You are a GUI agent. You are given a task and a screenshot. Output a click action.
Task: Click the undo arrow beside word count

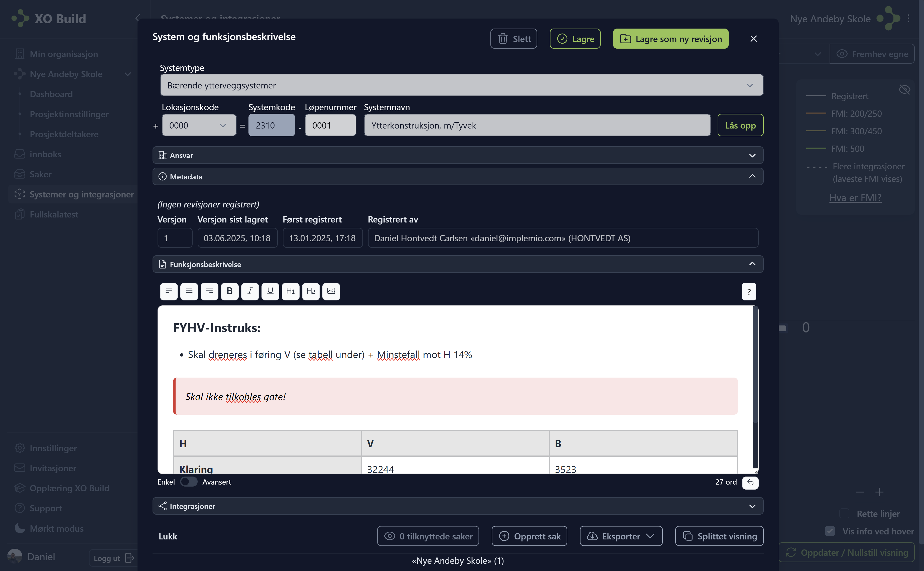pos(750,482)
